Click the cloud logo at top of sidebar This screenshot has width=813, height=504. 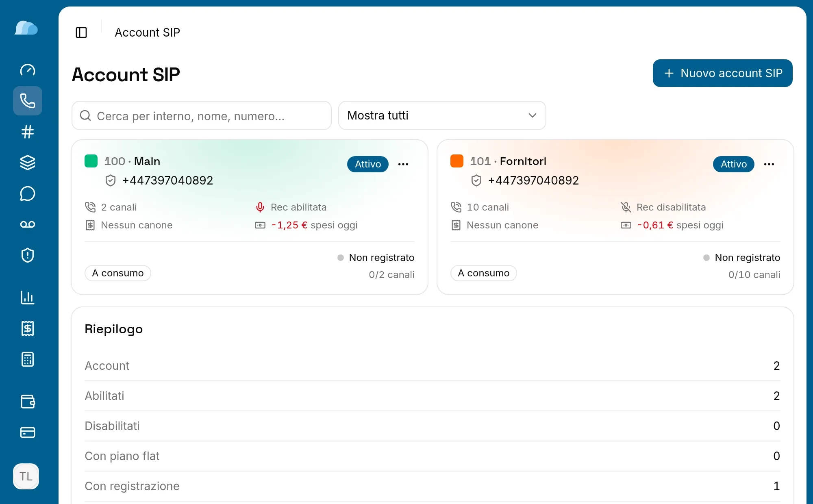click(x=26, y=28)
